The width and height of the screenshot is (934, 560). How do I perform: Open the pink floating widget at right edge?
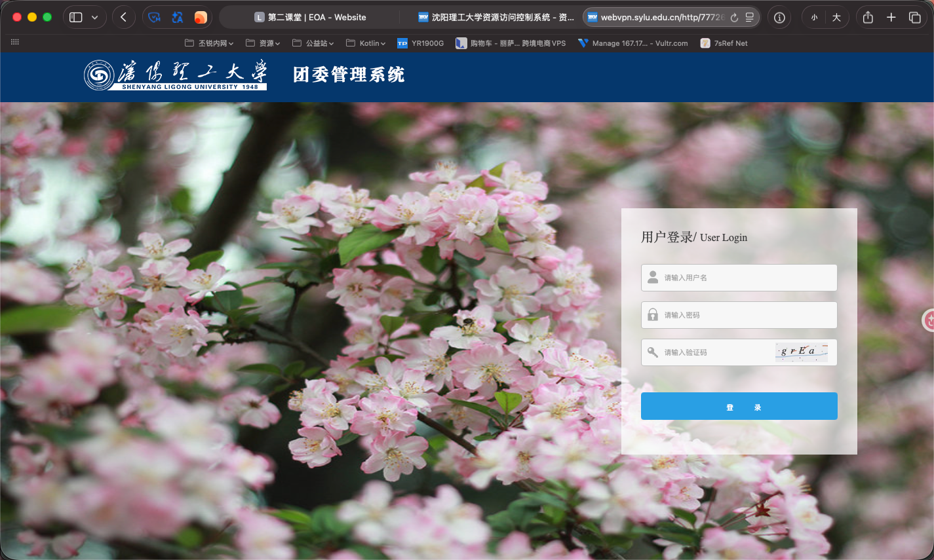[x=928, y=320]
